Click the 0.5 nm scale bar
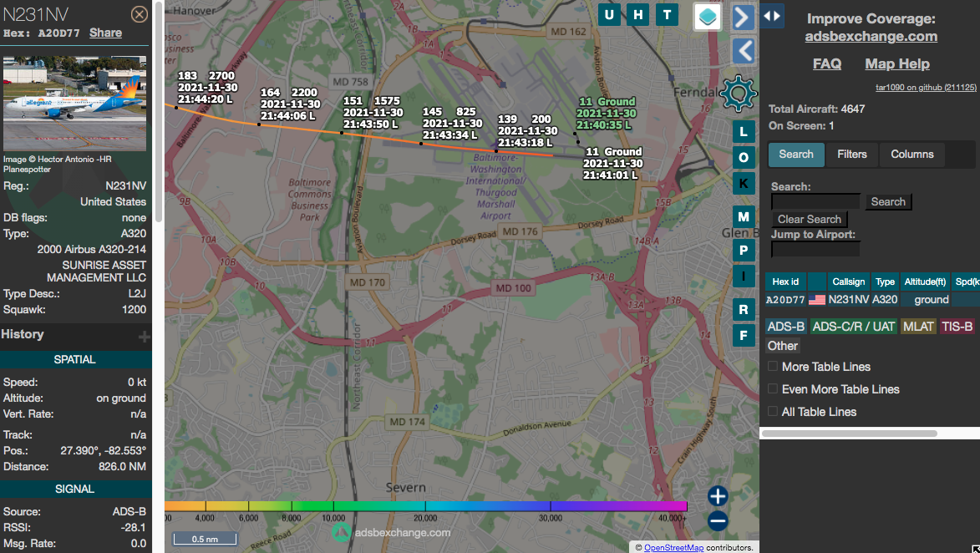 [x=205, y=539]
